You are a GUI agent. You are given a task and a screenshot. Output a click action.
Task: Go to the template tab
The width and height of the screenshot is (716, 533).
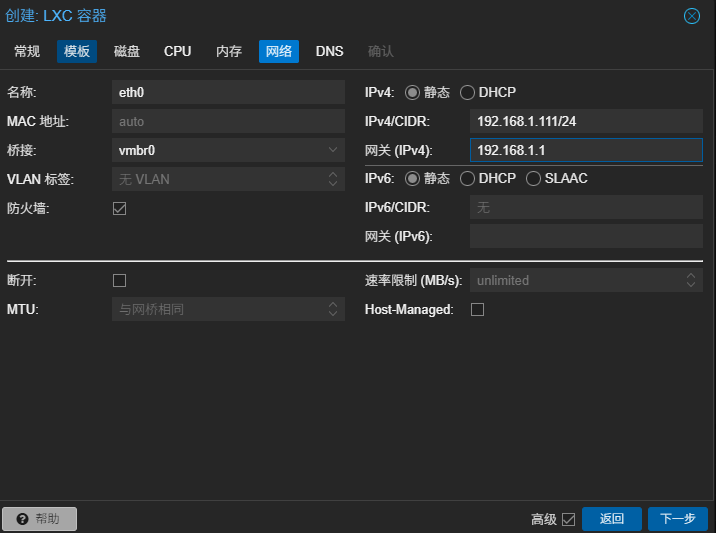point(77,51)
